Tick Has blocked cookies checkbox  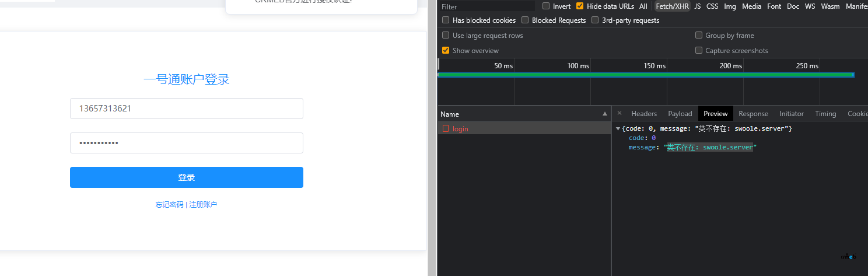click(x=446, y=20)
